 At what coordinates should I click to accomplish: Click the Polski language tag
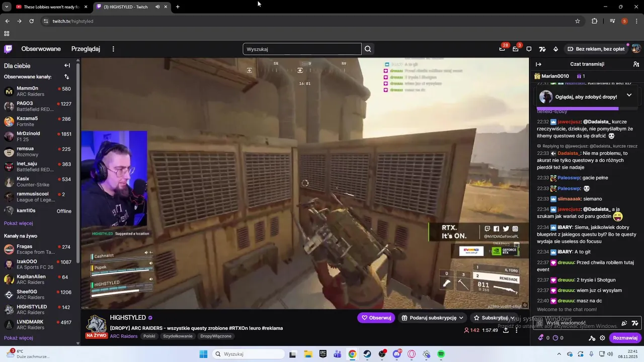[x=149, y=336]
